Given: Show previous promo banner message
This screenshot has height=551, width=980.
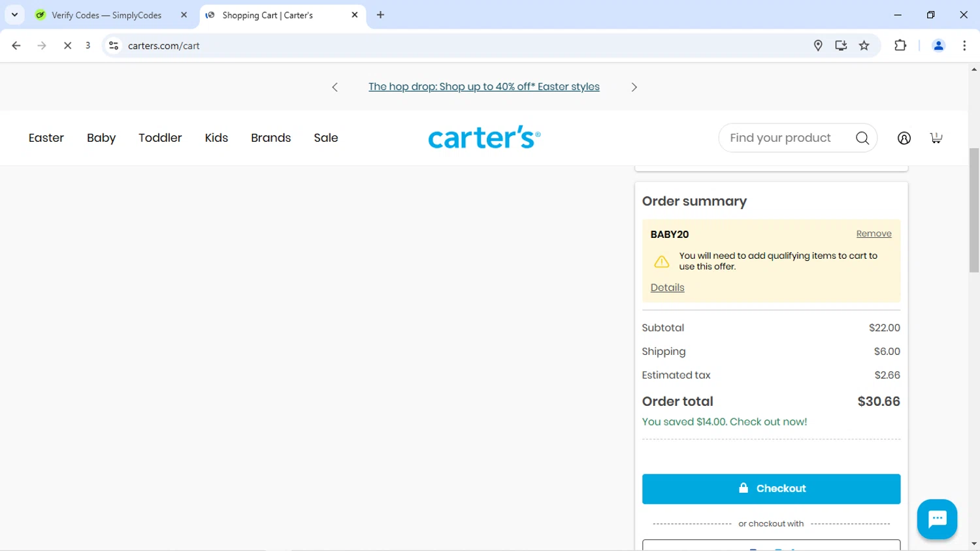Looking at the screenshot, I should 335,88.
